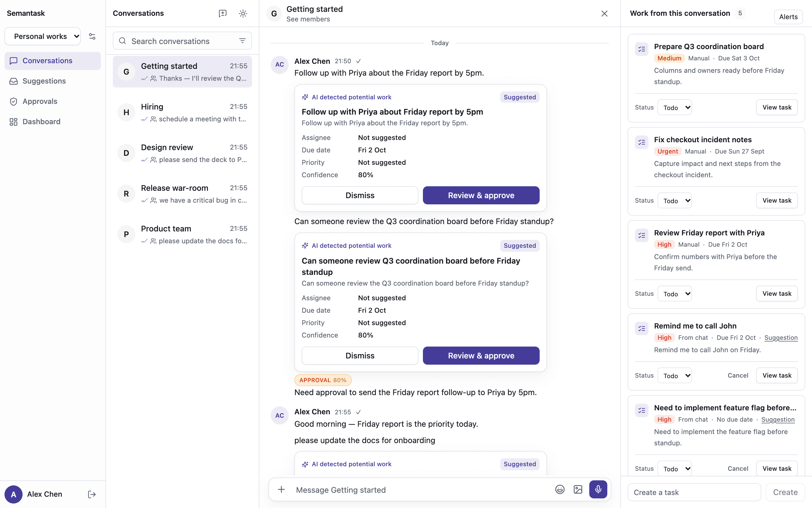Change status of Prepare Q3 coordination board

[x=674, y=108]
